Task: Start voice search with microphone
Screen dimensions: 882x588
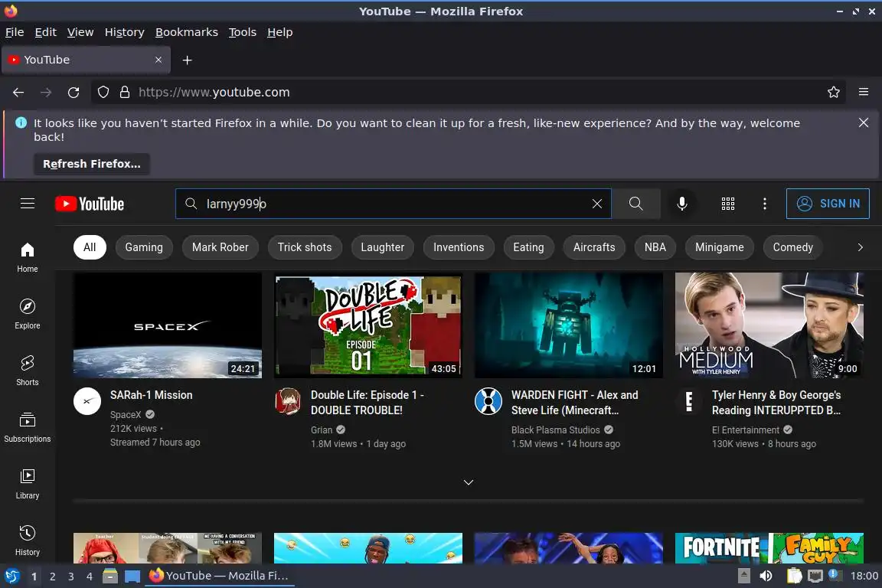Action: pos(681,204)
